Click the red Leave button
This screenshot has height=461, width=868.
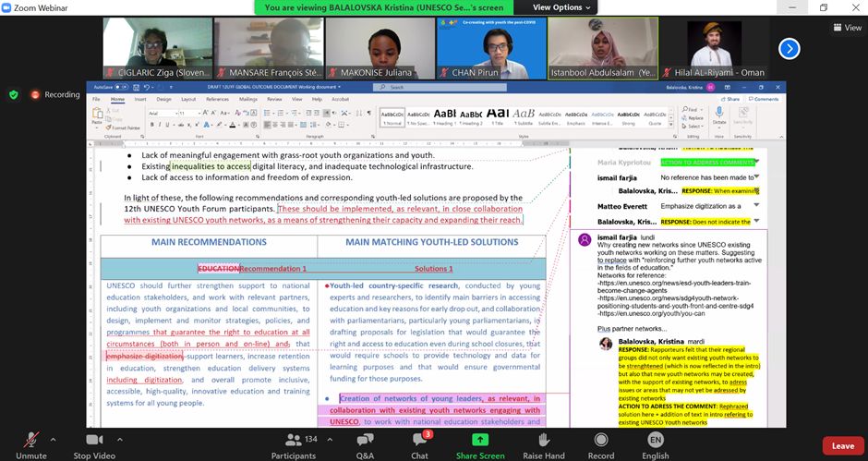tap(842, 445)
